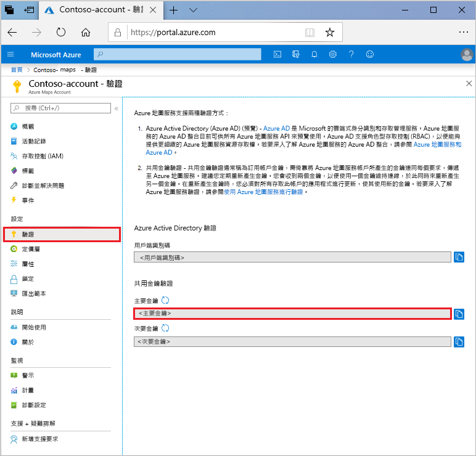Image resolution: width=476 pixels, height=456 pixels.
Task: Click the 首頁 breadcrumb link
Action: click(17, 70)
